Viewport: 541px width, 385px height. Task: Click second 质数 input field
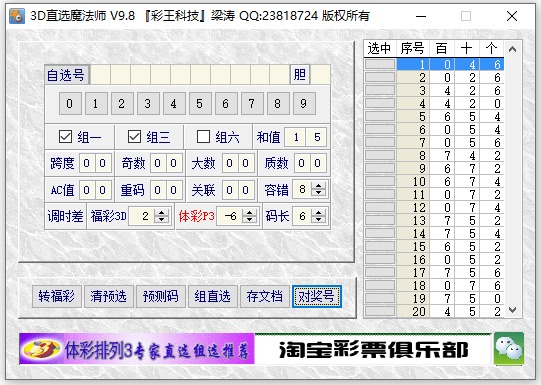click(317, 163)
